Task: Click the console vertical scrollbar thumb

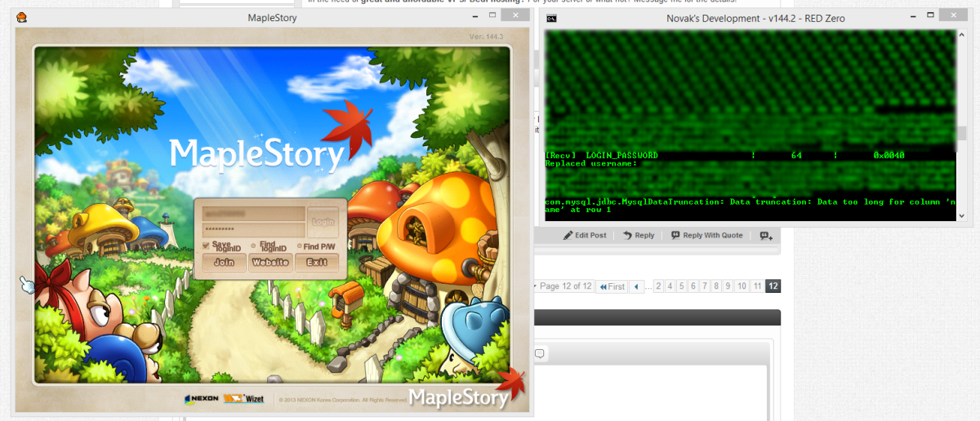Action: (962, 133)
